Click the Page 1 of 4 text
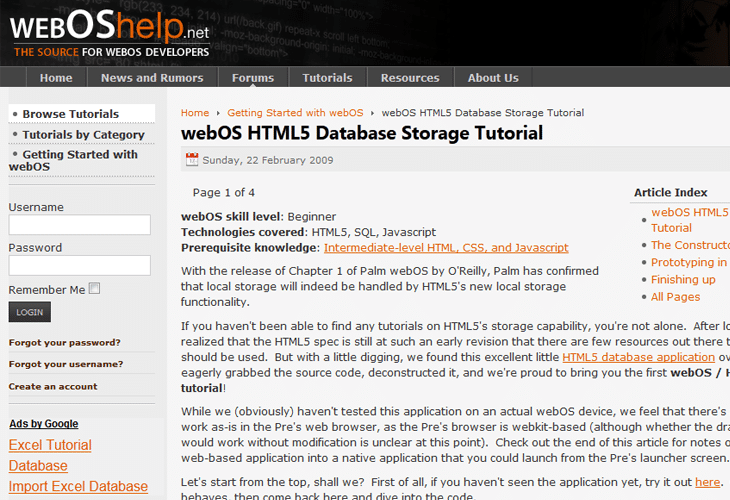This screenshot has width=730, height=500. [223, 192]
